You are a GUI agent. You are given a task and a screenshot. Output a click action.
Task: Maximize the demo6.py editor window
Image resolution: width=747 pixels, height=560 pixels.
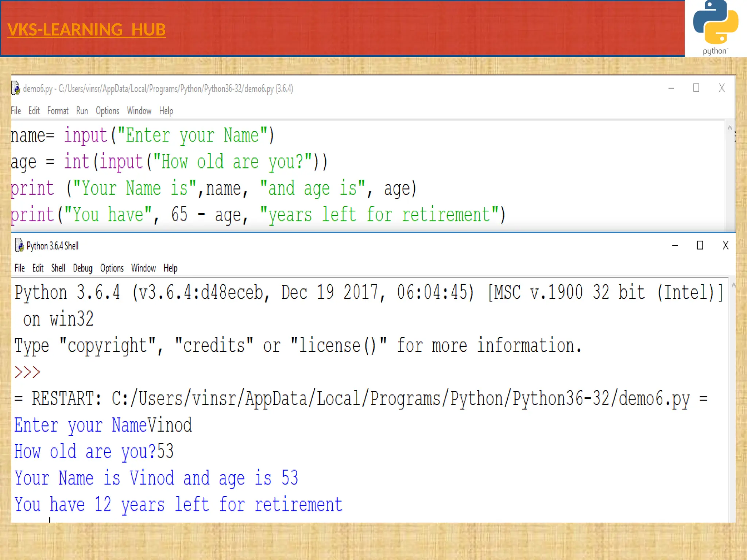coord(696,88)
